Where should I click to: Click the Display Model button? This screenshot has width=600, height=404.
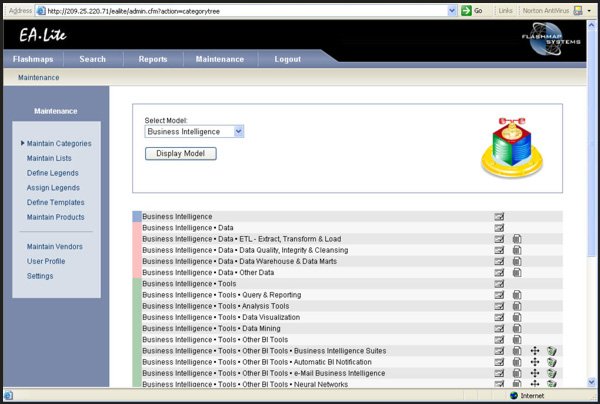181,153
